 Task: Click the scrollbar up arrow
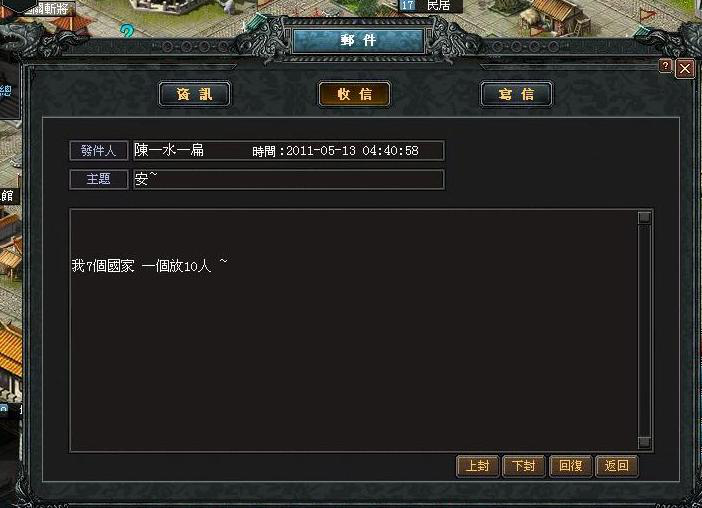click(x=644, y=218)
